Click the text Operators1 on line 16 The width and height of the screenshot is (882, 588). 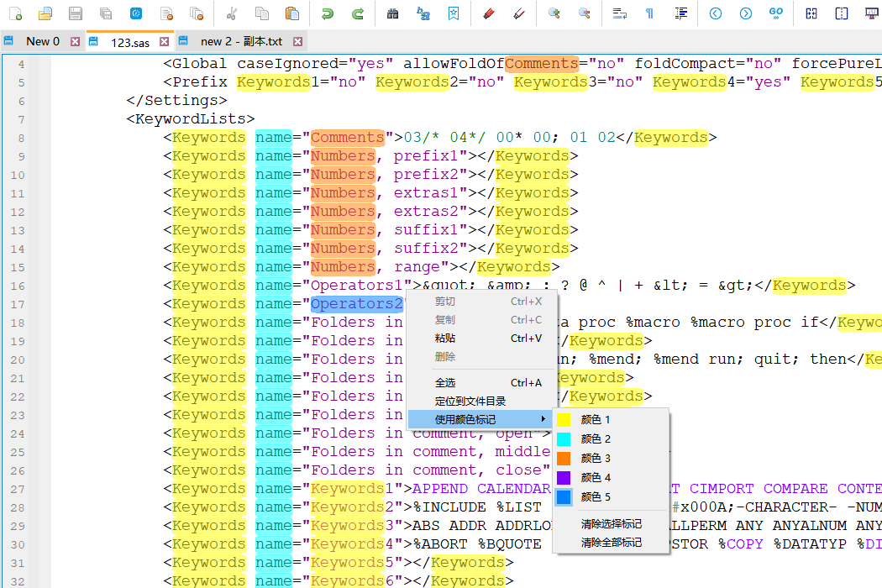(x=357, y=286)
